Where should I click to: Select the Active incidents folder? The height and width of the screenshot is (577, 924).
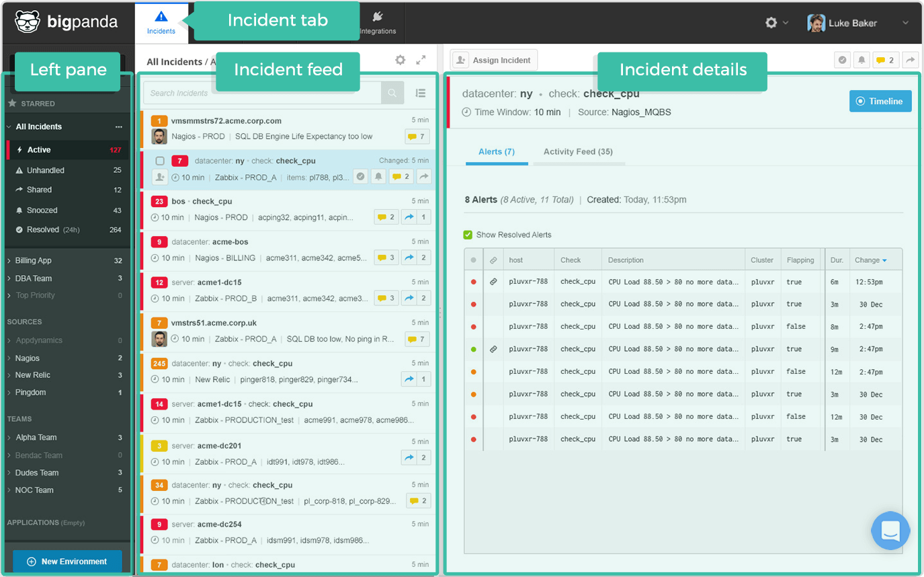click(66, 150)
